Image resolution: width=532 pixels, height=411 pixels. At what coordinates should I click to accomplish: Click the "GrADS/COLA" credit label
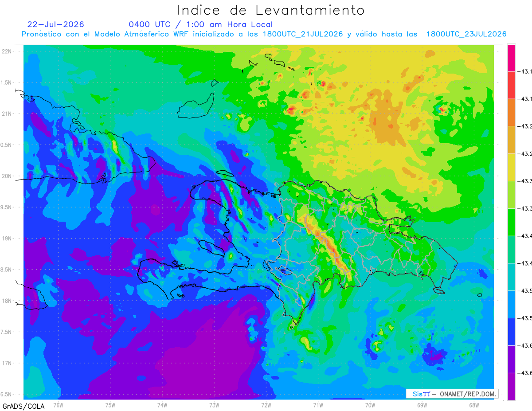coord(23,406)
